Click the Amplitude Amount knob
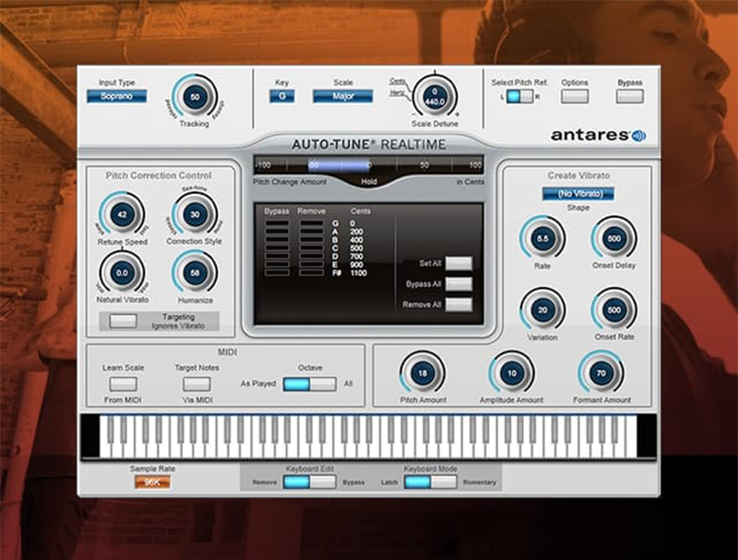The image size is (738, 560). tap(512, 373)
